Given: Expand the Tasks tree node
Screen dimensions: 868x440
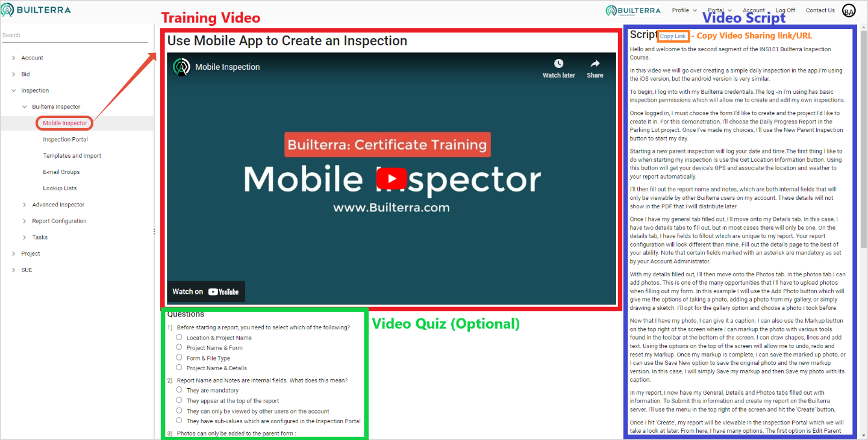Looking at the screenshot, I should (25, 237).
